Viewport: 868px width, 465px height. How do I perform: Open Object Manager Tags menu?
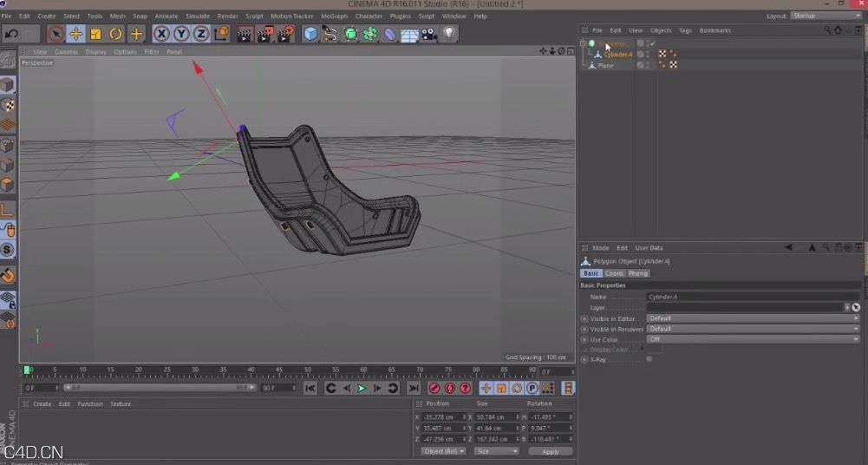click(x=685, y=30)
